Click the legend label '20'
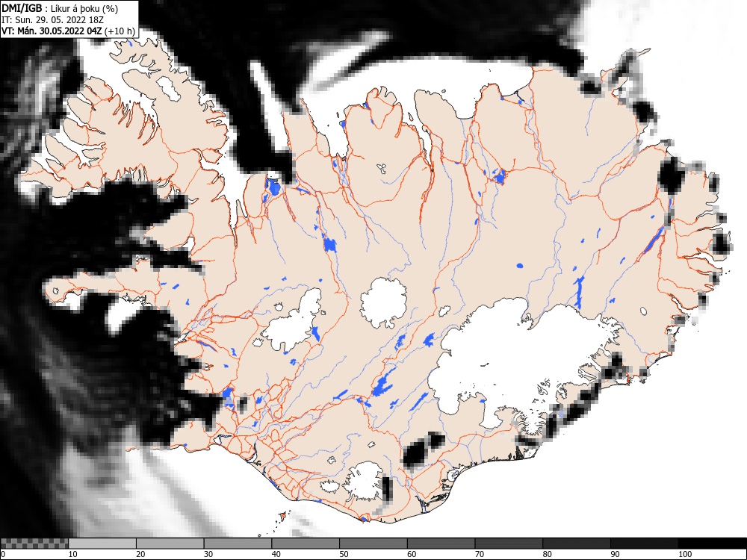This screenshot has height=560, width=747. [x=140, y=554]
